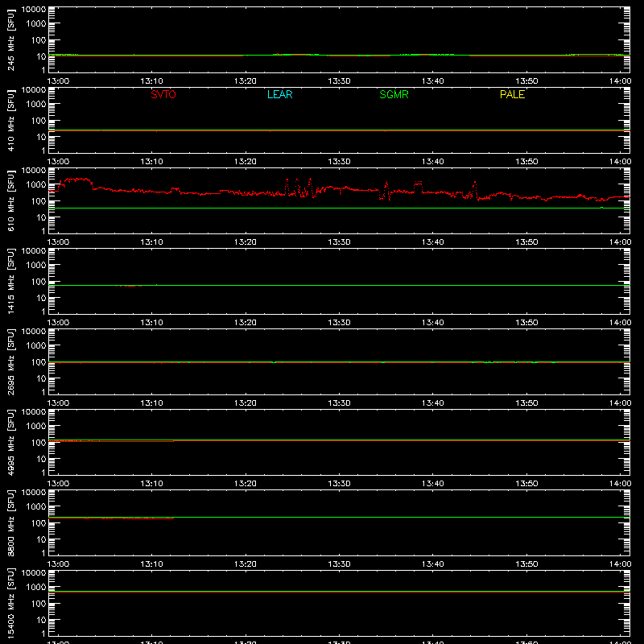Viewport: 644px width, 644px height.
Task: Select the 4995 MHz [SFU] axis title
Action: (10, 442)
